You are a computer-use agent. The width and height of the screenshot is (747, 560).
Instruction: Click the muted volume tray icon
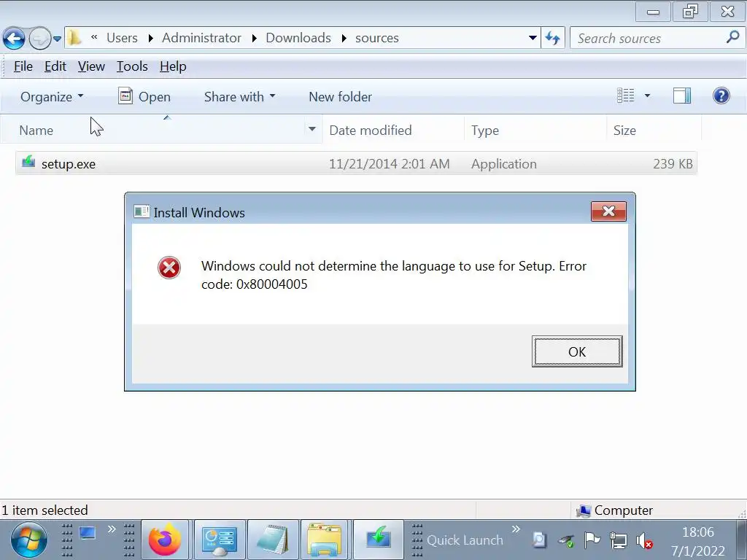(x=644, y=540)
